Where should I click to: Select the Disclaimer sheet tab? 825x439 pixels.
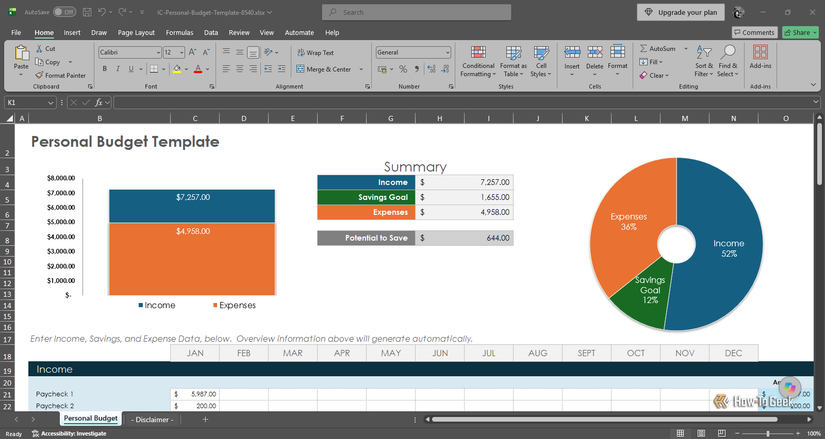point(153,420)
